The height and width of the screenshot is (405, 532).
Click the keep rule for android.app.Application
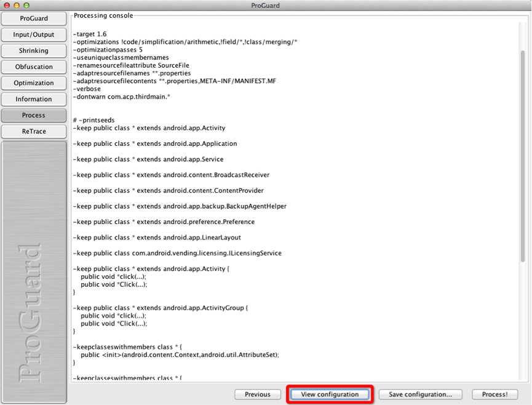click(155, 143)
